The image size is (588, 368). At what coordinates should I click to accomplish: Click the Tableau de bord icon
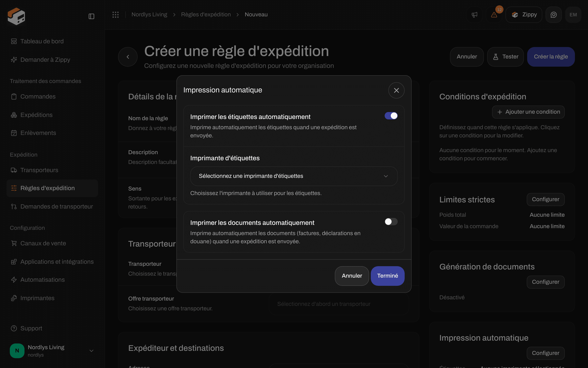point(14,41)
